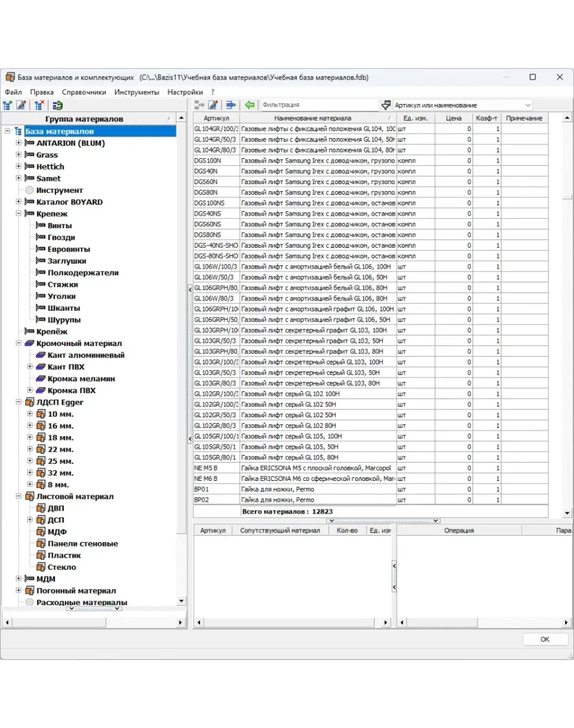Click the edit group icon in left toolbar
The width and height of the screenshot is (574, 728).
tap(21, 105)
